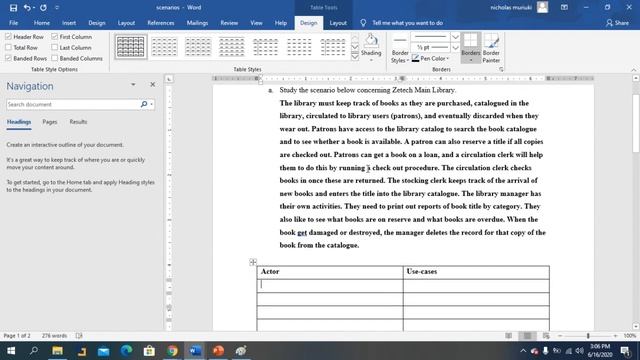Open Border Styles gallery
The width and height of the screenshot is (640, 360).
pyautogui.click(x=400, y=49)
